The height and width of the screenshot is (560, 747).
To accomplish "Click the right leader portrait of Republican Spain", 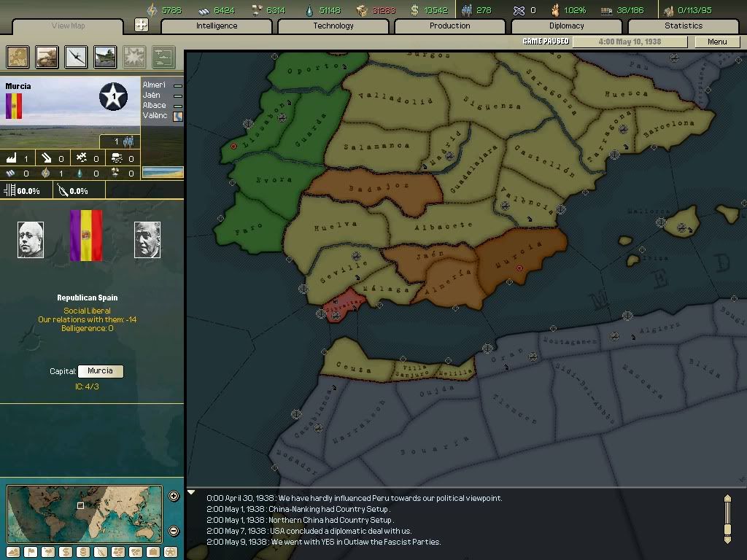I will (x=147, y=240).
